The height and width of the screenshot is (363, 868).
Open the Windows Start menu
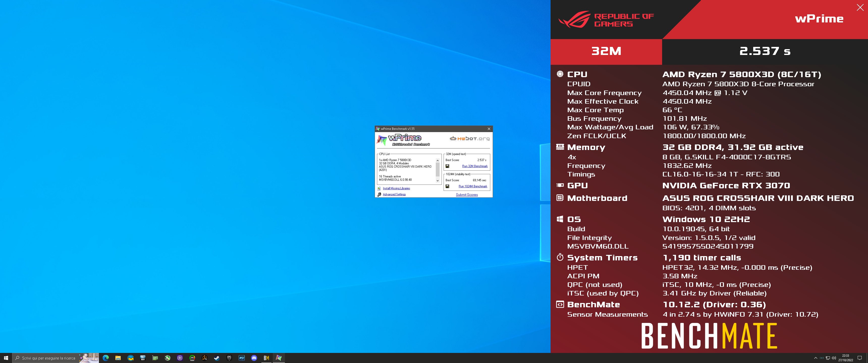(6, 358)
